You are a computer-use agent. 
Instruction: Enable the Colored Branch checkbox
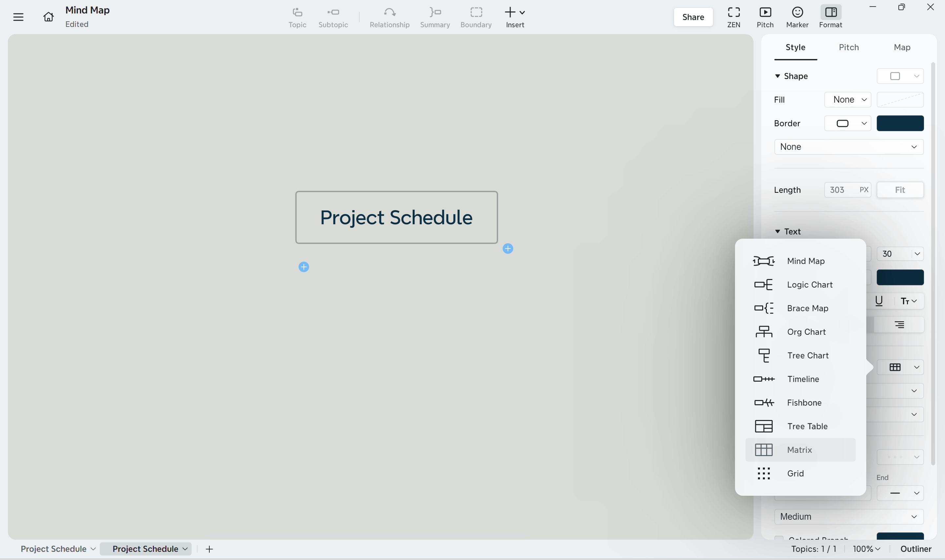click(779, 539)
